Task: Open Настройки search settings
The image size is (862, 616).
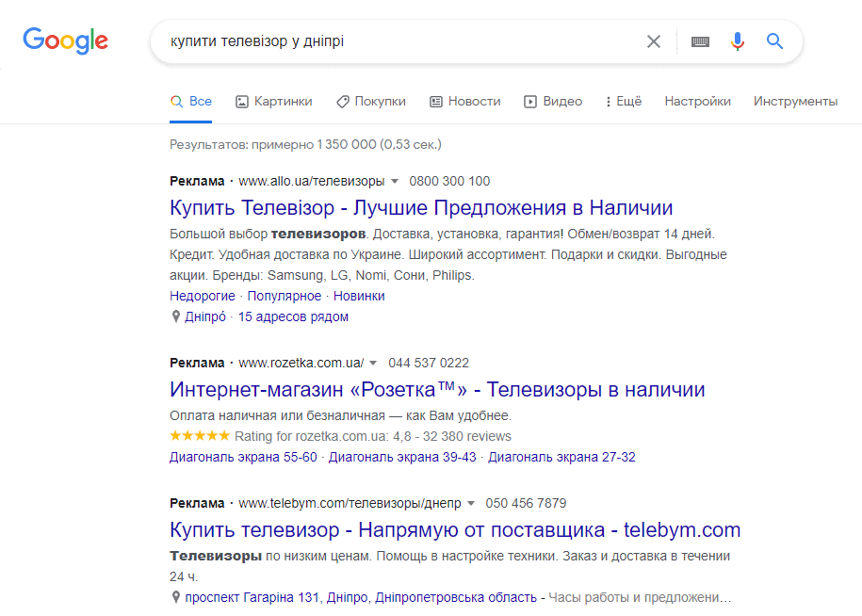Action: pyautogui.click(x=698, y=101)
